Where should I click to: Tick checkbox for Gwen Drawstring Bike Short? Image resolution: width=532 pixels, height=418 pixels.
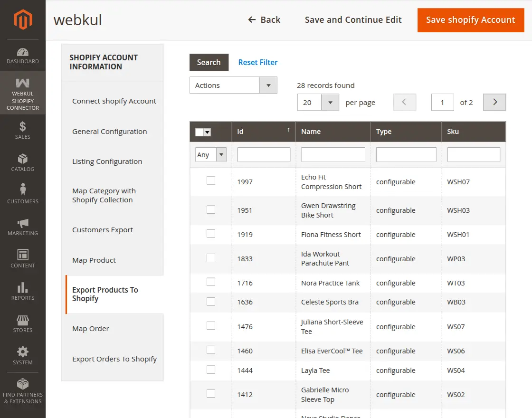click(x=211, y=209)
